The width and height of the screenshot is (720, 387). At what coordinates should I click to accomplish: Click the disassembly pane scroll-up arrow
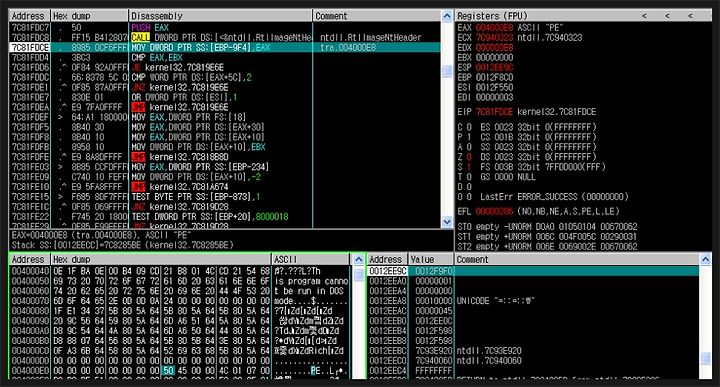(447, 16)
